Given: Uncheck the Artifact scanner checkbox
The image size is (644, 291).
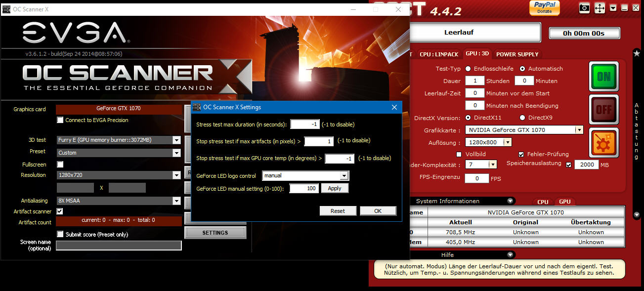Looking at the screenshot, I should pyautogui.click(x=60, y=211).
